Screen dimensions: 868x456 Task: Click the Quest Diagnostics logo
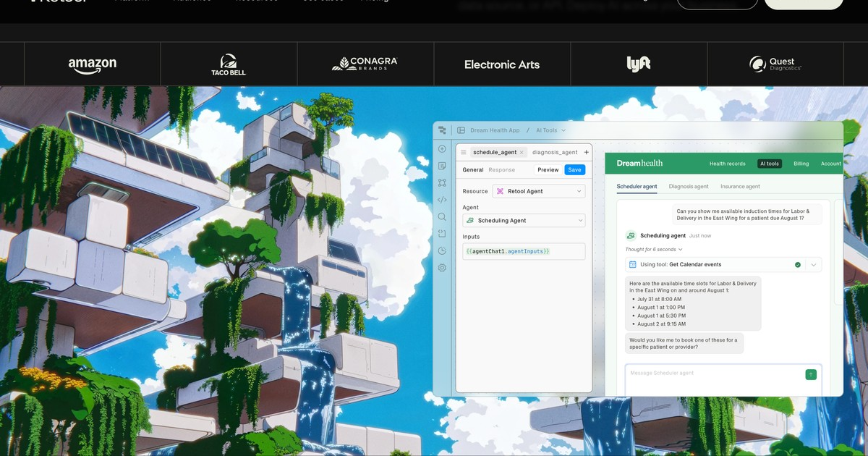[775, 64]
